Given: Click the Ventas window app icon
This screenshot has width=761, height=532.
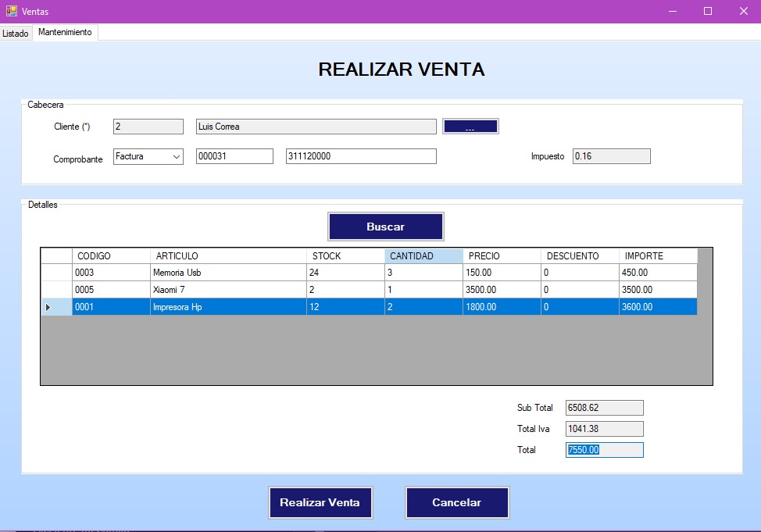Looking at the screenshot, I should (12, 11).
